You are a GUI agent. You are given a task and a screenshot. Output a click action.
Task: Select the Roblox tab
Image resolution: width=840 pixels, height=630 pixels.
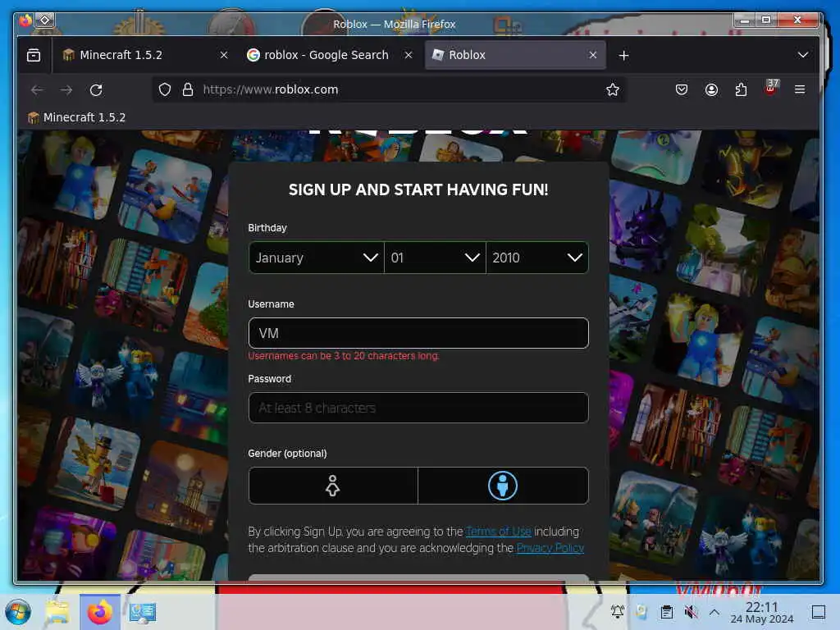tap(515, 55)
